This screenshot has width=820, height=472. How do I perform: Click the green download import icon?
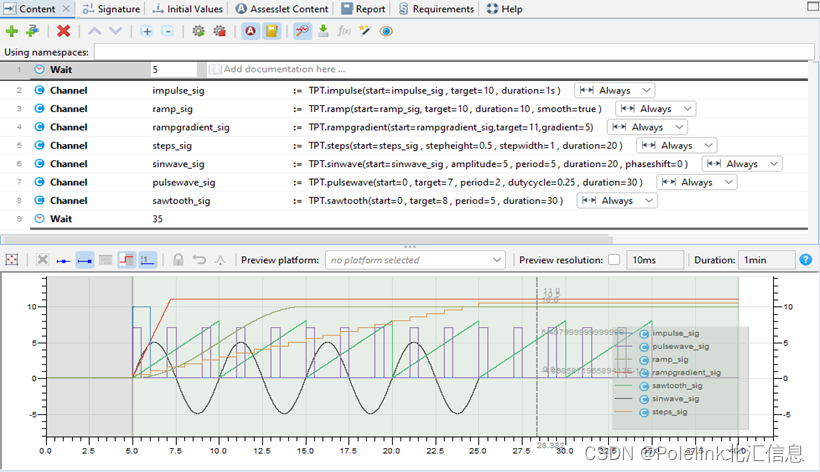click(323, 31)
